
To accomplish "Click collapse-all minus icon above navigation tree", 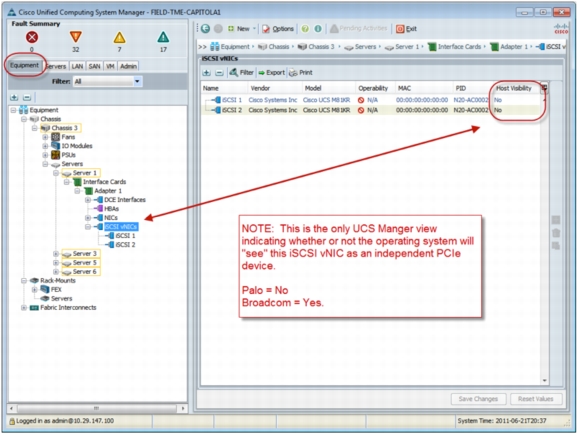I will (27, 97).
